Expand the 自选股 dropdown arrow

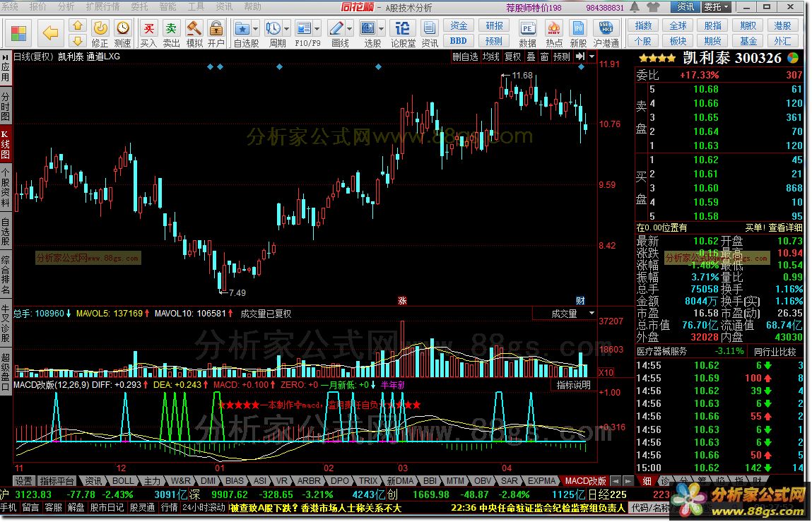(x=255, y=28)
